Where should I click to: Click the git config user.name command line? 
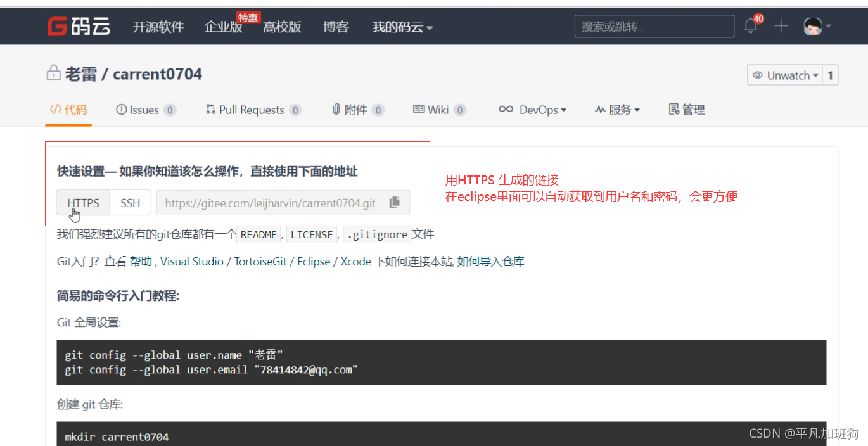tap(174, 355)
